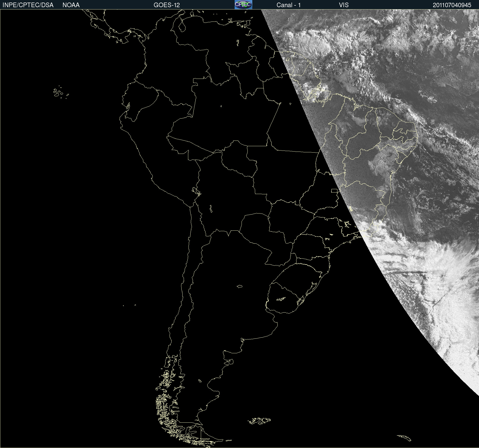
Task: Select the GOES-12 satellite label
Action: [167, 5]
